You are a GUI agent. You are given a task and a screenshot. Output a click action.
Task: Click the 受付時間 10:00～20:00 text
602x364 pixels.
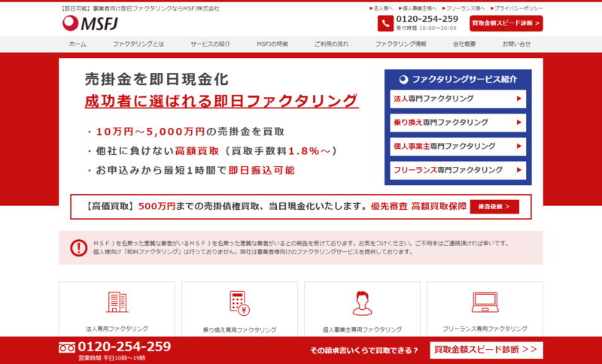click(x=426, y=29)
